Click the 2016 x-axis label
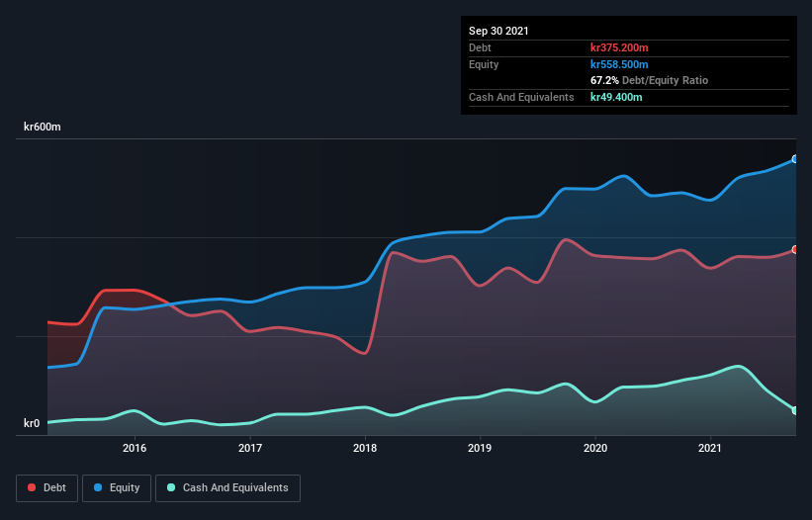 (x=135, y=448)
